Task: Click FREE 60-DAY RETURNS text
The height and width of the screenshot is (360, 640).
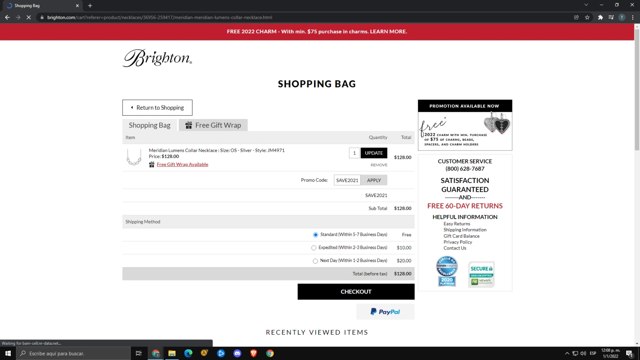Action: point(465,206)
